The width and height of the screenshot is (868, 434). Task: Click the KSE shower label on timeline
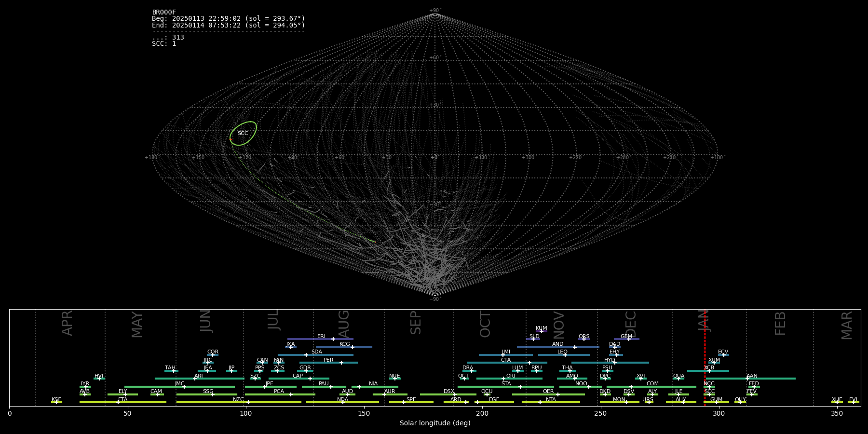pyautogui.click(x=57, y=399)
